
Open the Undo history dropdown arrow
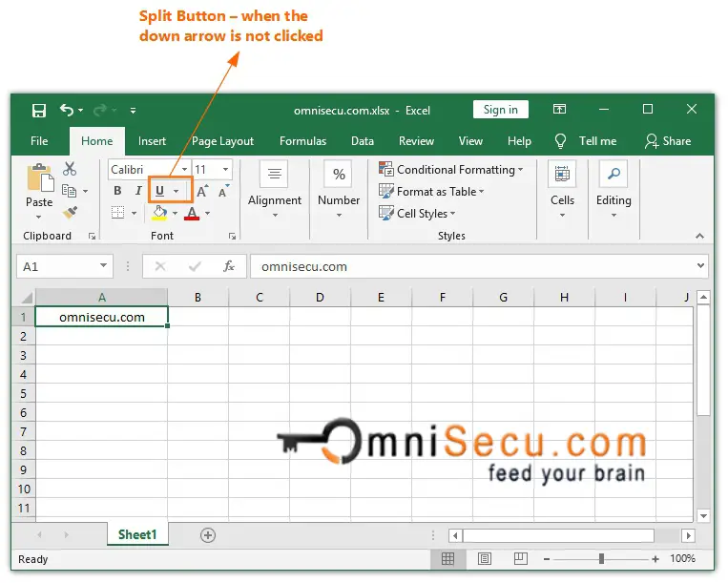81,110
